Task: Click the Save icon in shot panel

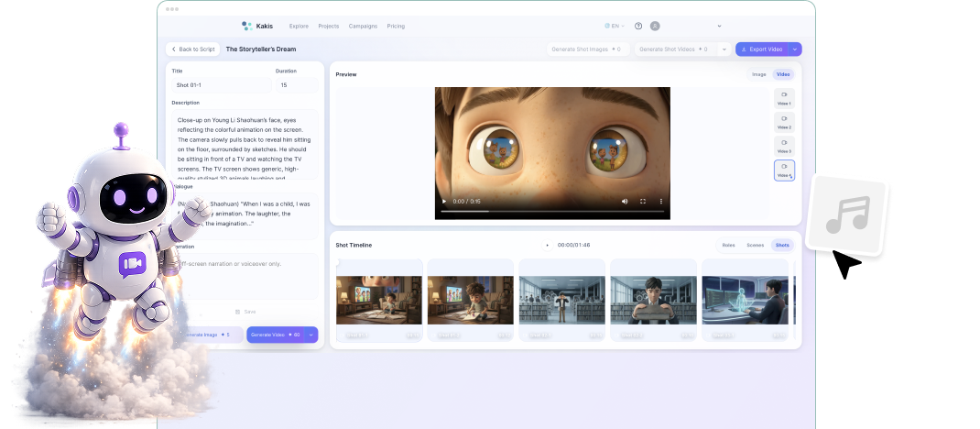Action: click(237, 312)
